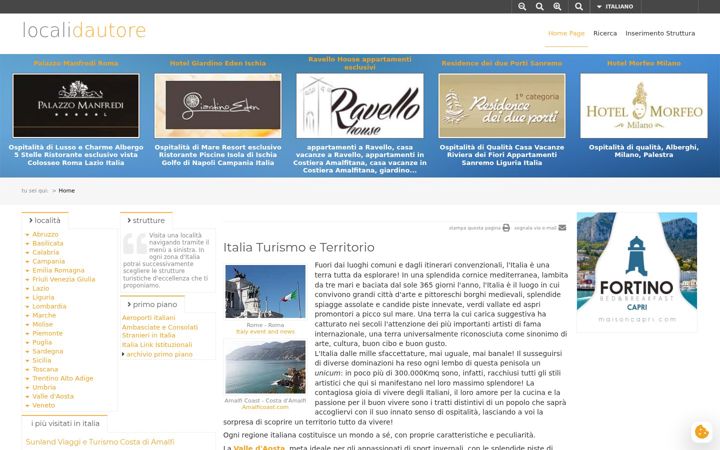The height and width of the screenshot is (450, 720).
Task: Open archivio primo piano link
Action: click(x=159, y=354)
